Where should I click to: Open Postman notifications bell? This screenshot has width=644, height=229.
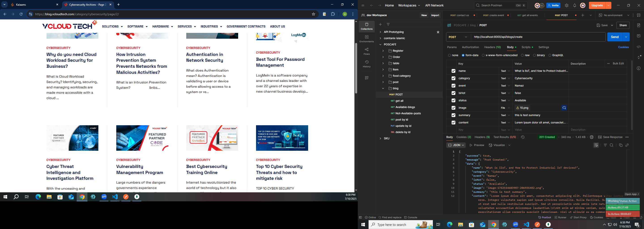pos(574,5)
